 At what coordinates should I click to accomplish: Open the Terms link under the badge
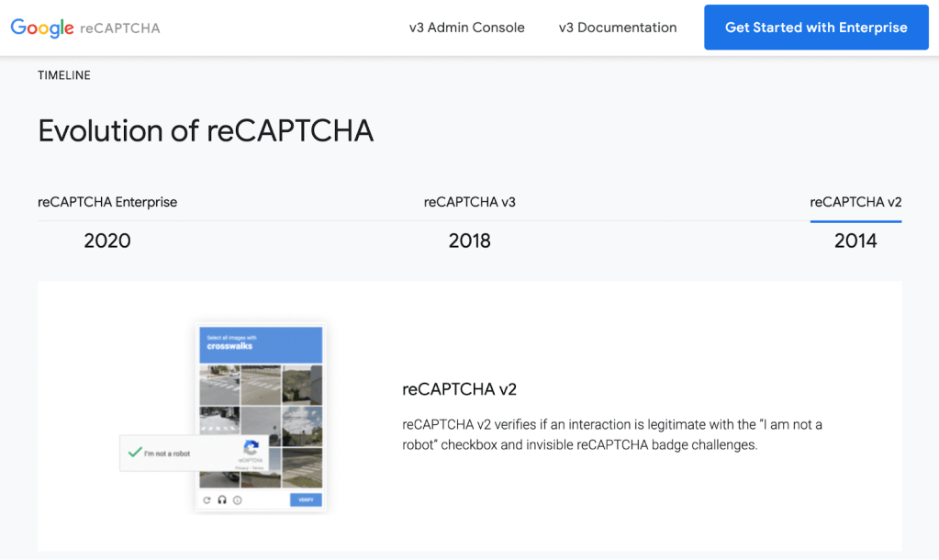pyautogui.click(x=258, y=468)
